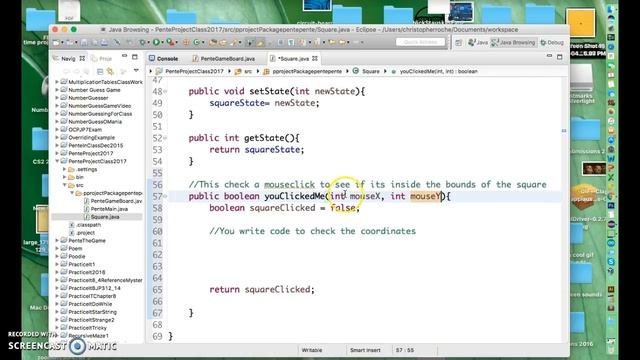Click the Open Perspective icon
Viewport: 640px width, 360px height.
(458, 42)
